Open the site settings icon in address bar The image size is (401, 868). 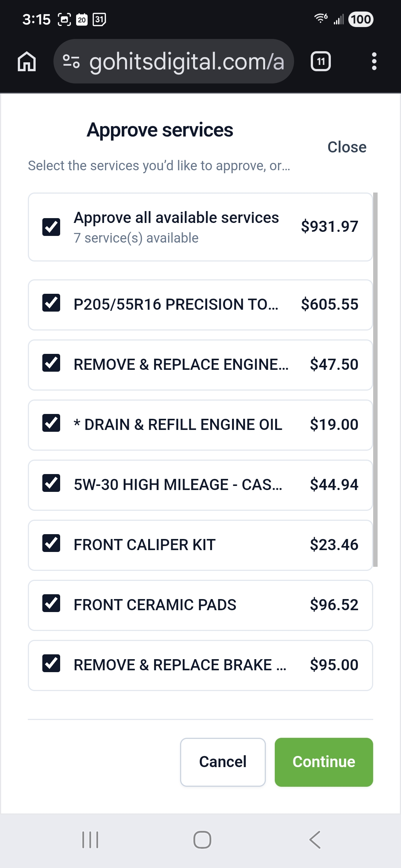tap(71, 61)
